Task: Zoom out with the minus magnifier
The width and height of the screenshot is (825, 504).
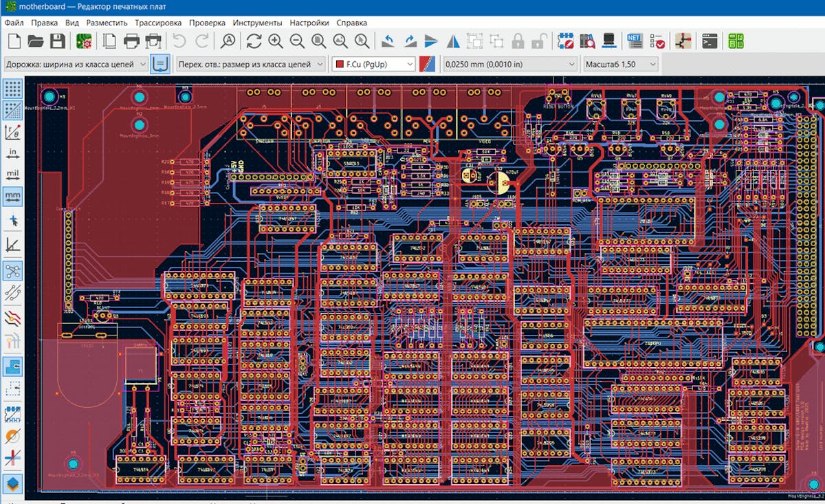Action: [x=297, y=41]
